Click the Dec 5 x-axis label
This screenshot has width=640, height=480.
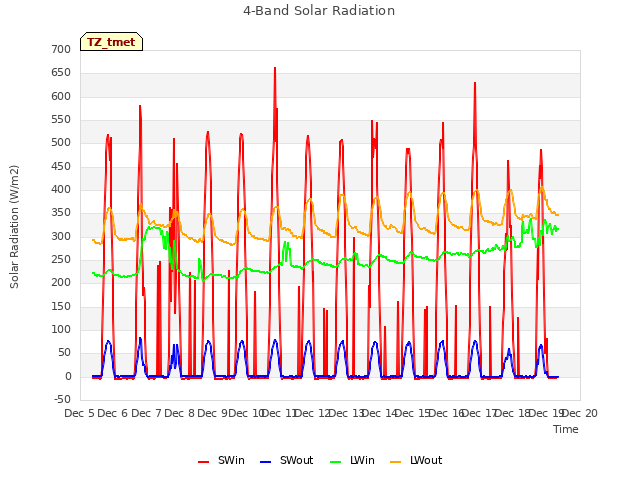pos(80,413)
